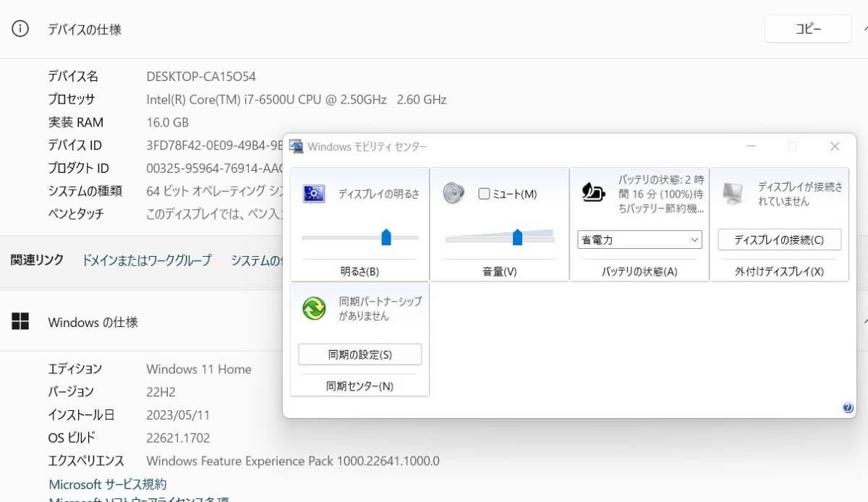This screenshot has height=502, width=868.
Task: Click the speaker volume icon
Action: (x=454, y=193)
